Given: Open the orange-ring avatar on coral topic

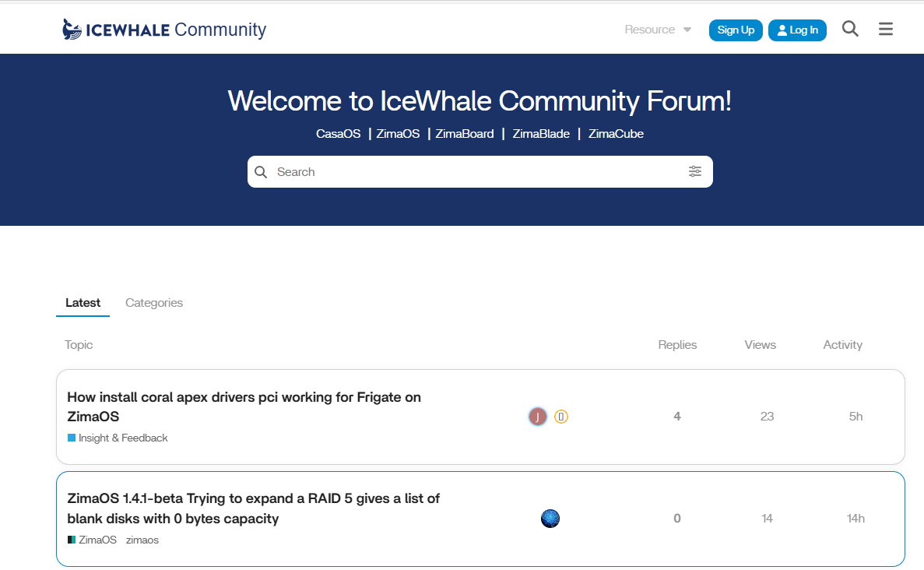Looking at the screenshot, I should tap(561, 417).
